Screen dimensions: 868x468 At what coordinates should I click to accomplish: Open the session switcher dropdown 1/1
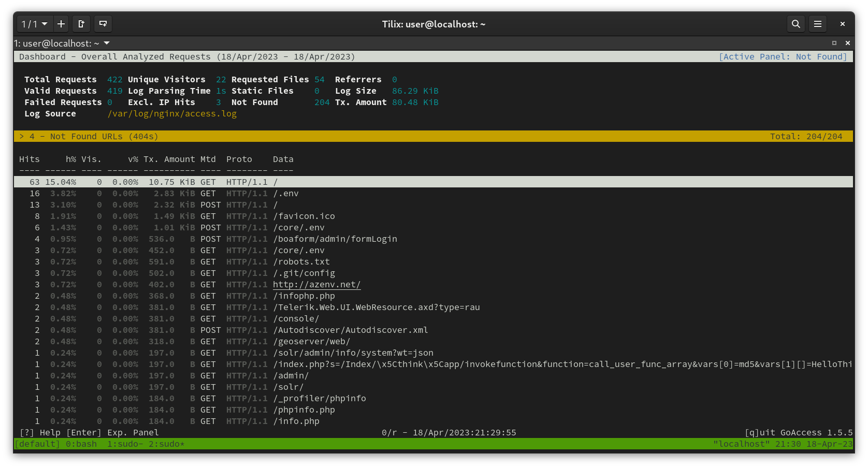(x=34, y=24)
